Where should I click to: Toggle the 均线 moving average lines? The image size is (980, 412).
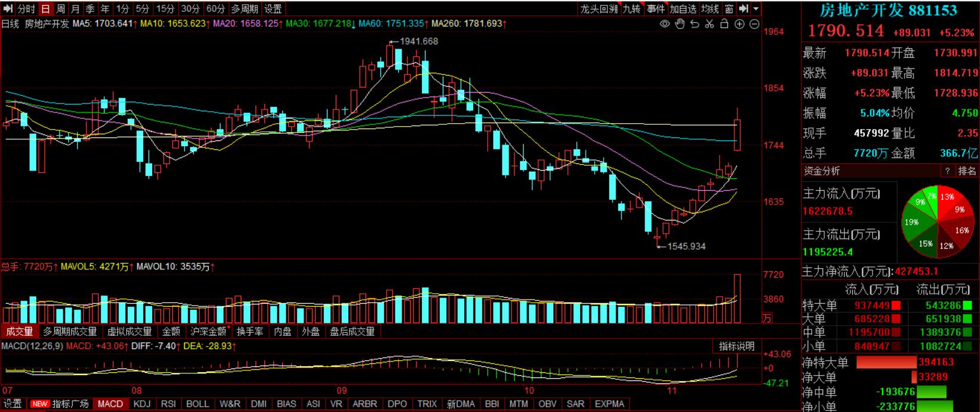[710, 9]
